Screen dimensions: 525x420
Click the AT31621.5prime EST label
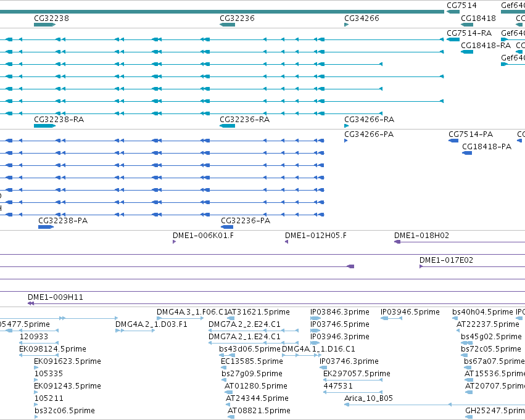point(258,312)
